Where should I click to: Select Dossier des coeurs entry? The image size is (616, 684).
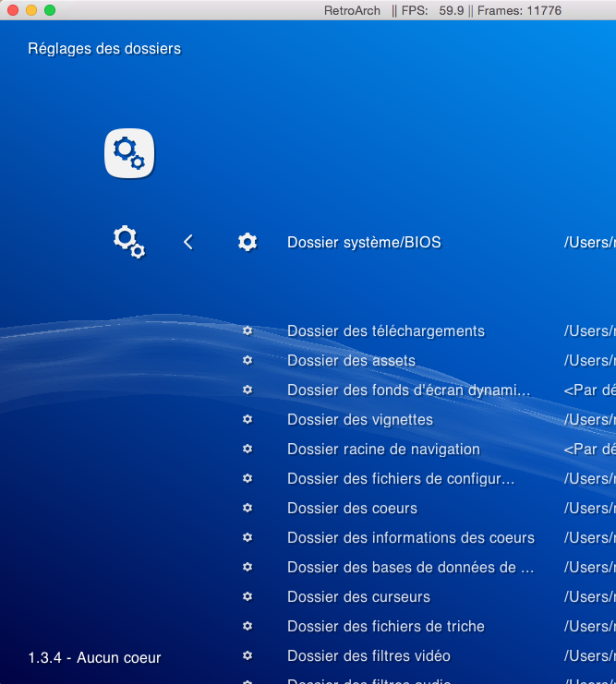click(352, 509)
